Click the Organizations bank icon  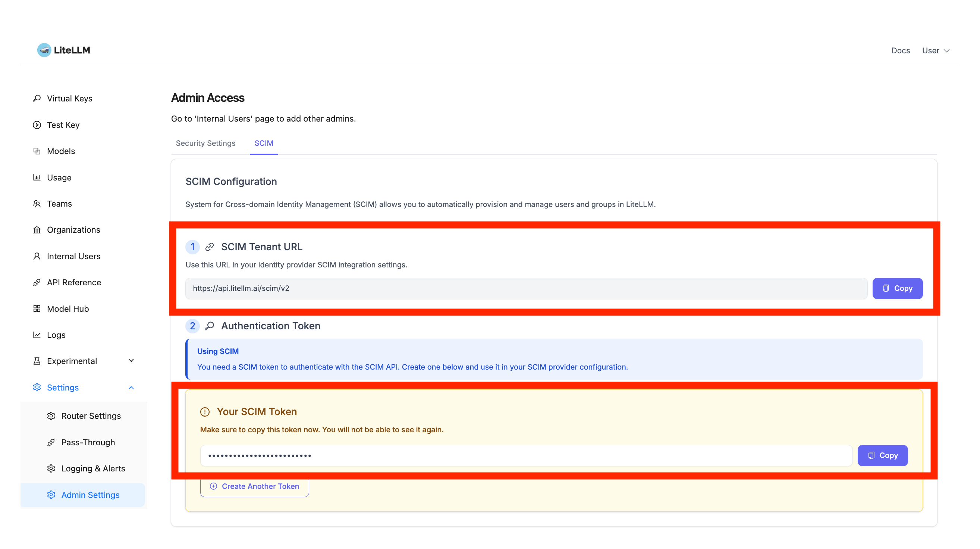[37, 230]
